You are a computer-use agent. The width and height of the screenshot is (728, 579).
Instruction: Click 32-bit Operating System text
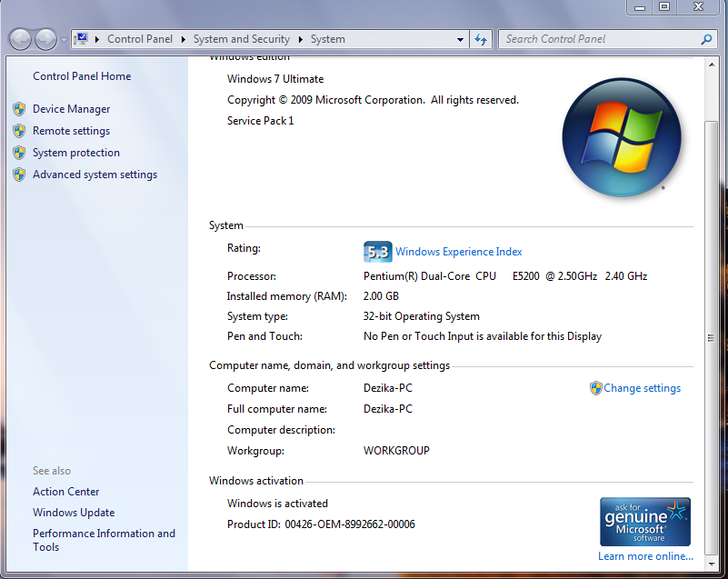coord(421,316)
